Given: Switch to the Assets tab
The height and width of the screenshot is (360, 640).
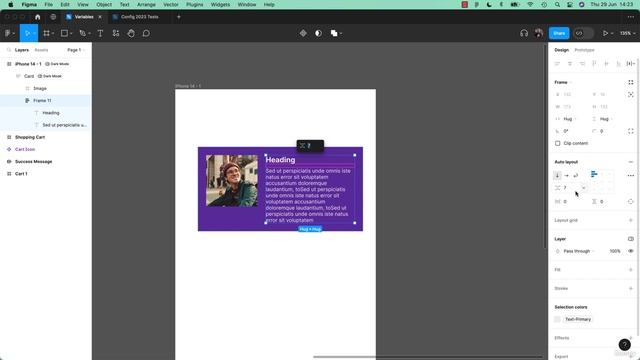Looking at the screenshot, I should click(x=41, y=50).
